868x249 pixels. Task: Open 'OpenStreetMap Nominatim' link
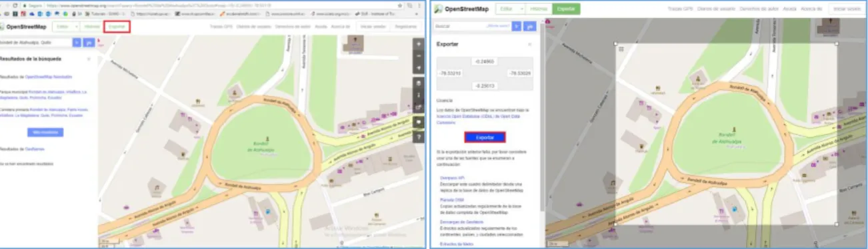pyautogui.click(x=49, y=77)
